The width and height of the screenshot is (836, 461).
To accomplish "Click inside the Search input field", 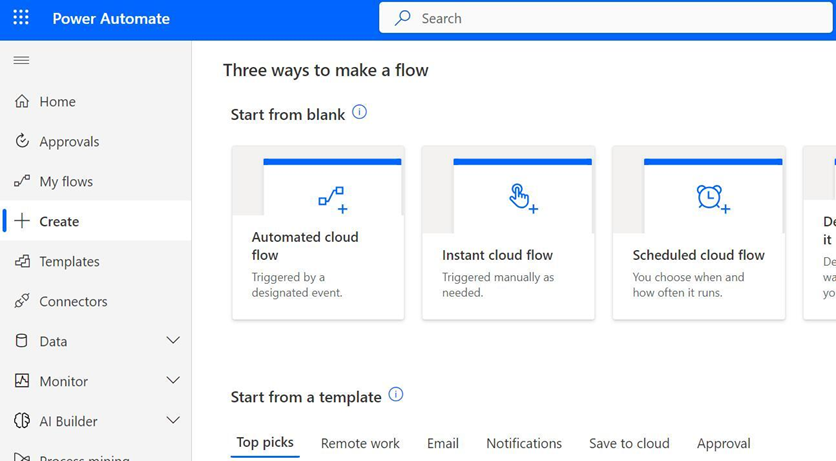I will click(x=607, y=18).
